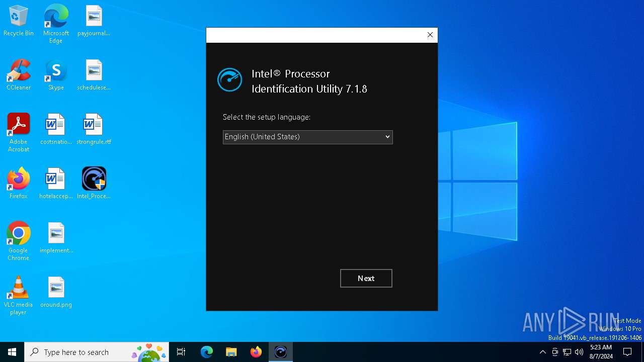
Task: Select Intel installer taskbar button
Action: coord(281,352)
